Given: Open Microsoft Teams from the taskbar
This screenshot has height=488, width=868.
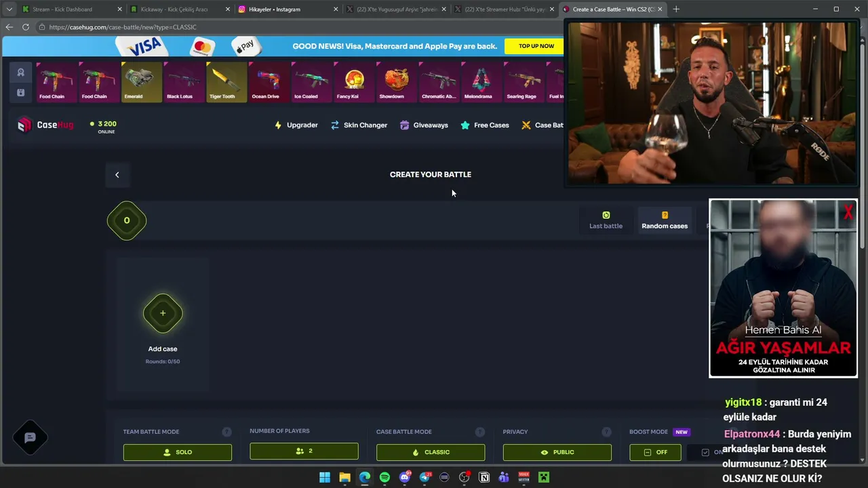Looking at the screenshot, I should 504,477.
